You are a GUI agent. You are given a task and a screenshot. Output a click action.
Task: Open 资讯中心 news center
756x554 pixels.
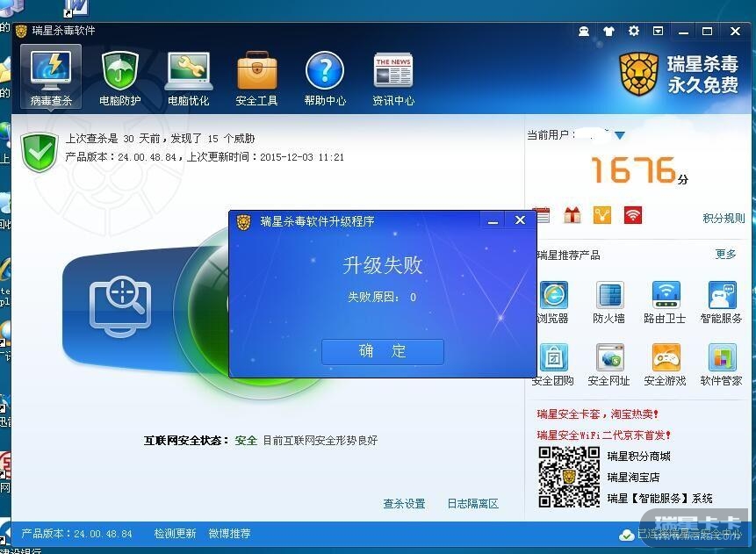393,78
